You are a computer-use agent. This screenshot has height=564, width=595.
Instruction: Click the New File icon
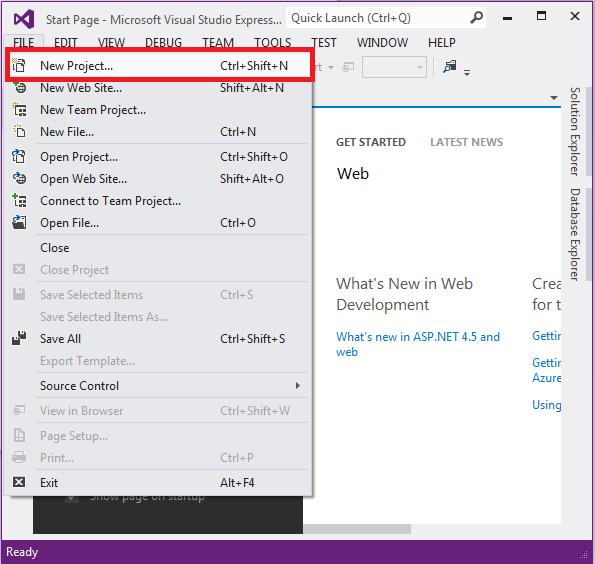click(19, 131)
